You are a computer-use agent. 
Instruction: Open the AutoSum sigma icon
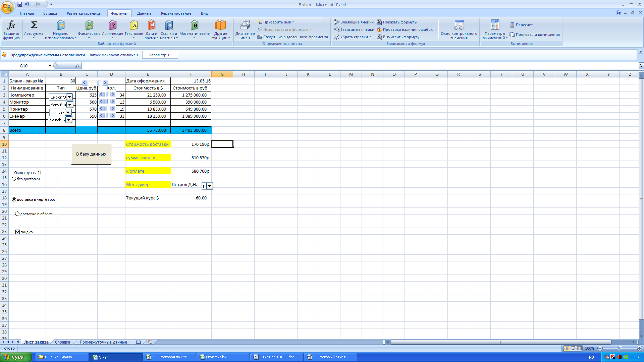34,25
